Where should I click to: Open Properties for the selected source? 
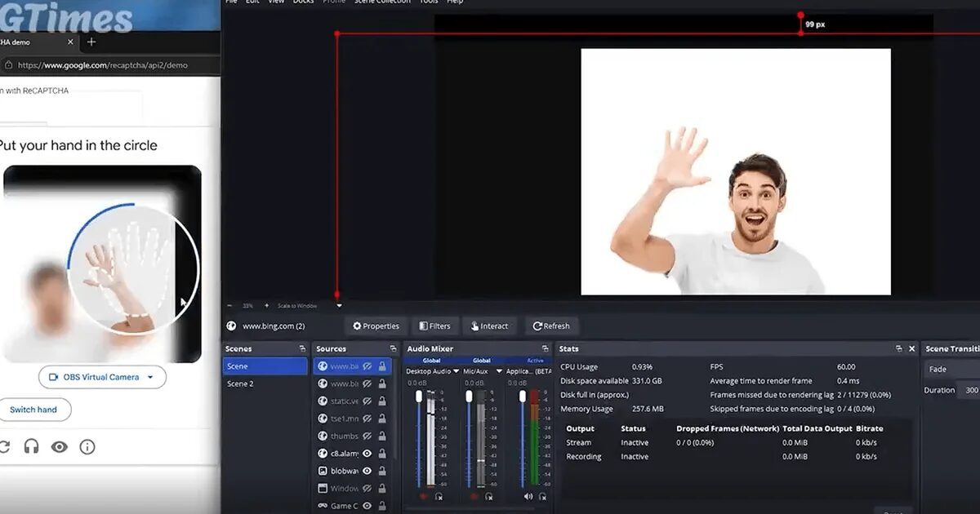click(x=376, y=326)
